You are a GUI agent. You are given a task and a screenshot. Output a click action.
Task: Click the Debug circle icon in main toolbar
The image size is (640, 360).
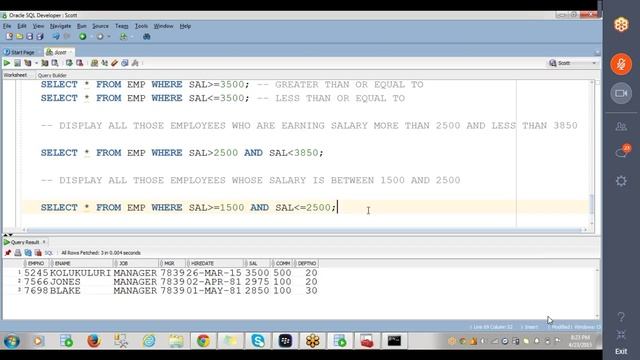tap(100, 36)
